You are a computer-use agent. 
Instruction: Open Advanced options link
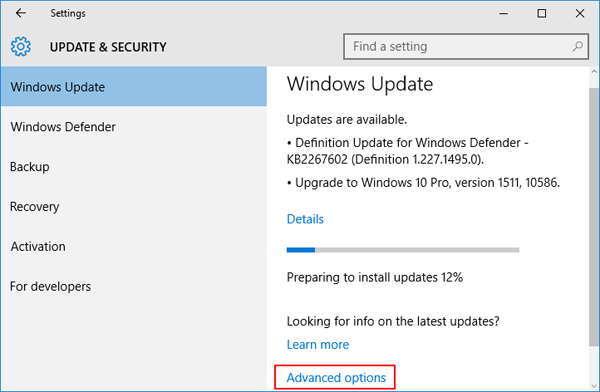pos(336,378)
